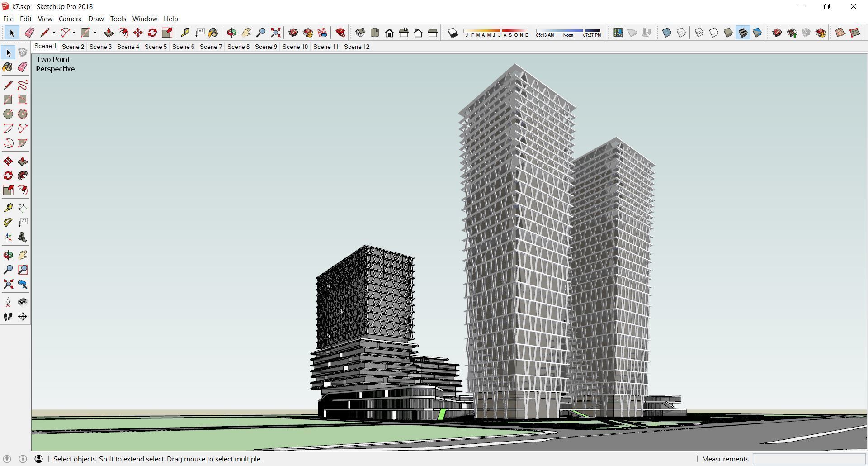Enable Monochrome face style
Screen dimensions: 868x466
pos(757,33)
